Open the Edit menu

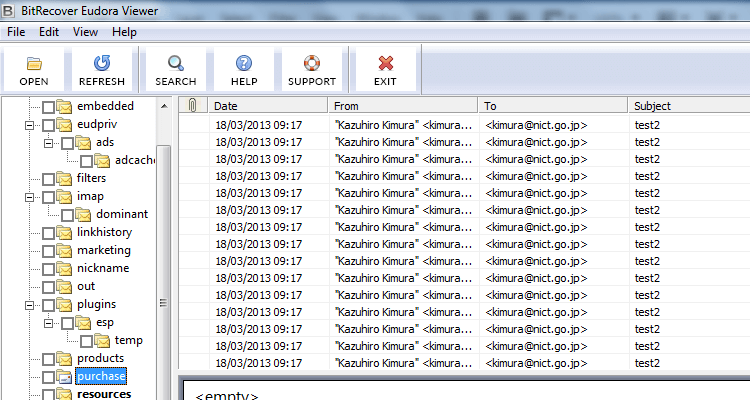(x=49, y=32)
